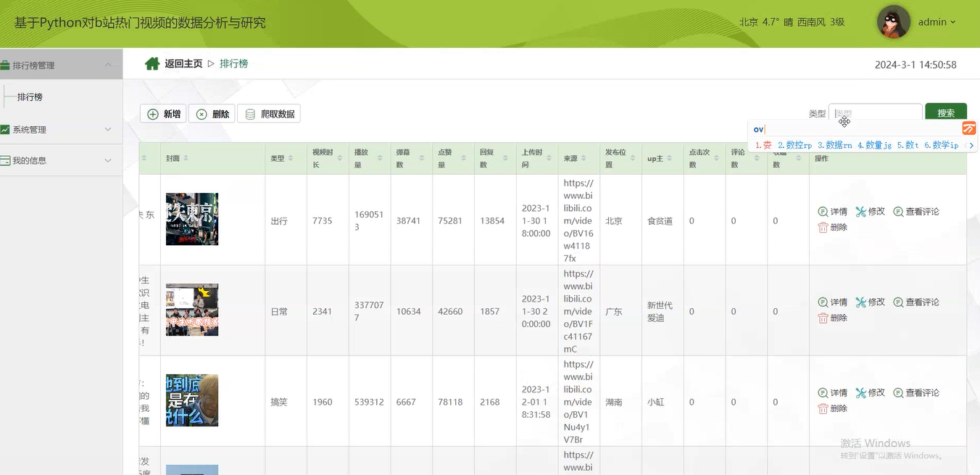The image size is (980, 475).
Task: Click the home icon beside 返回主页
Action: pos(152,64)
